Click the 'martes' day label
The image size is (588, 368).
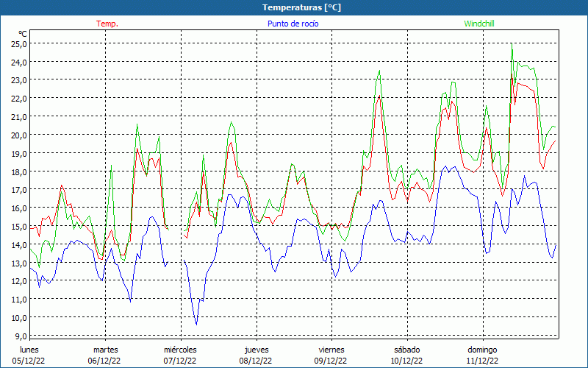[x=106, y=350]
